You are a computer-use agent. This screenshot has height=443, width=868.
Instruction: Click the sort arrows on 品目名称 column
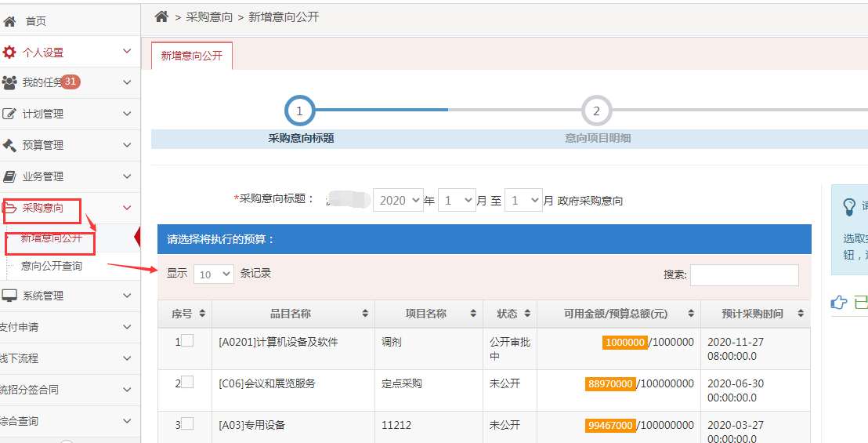pyautogui.click(x=365, y=314)
